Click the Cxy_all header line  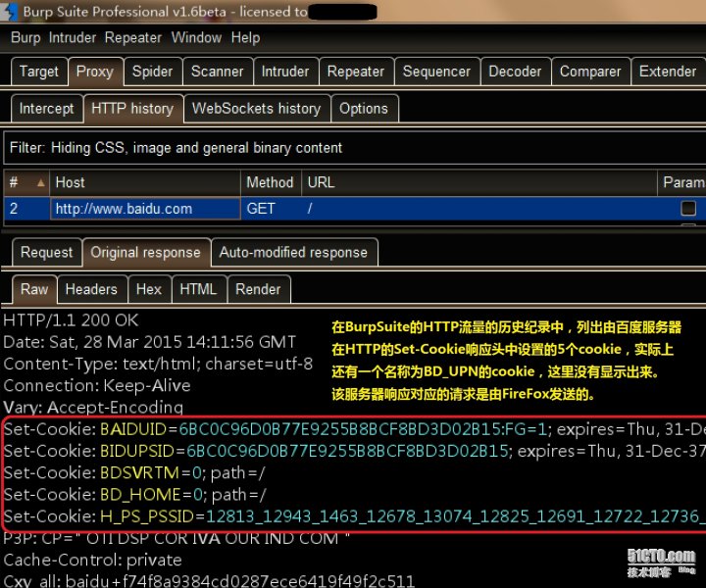209,581
